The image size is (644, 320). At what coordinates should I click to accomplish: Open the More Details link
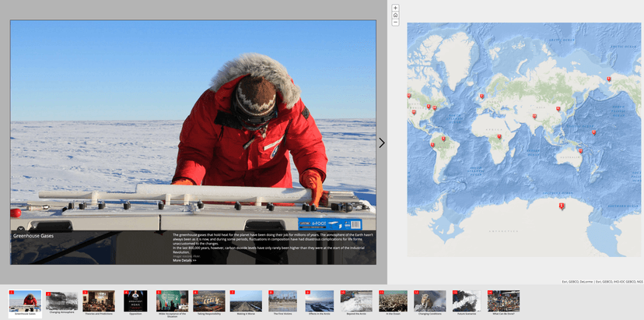184,260
